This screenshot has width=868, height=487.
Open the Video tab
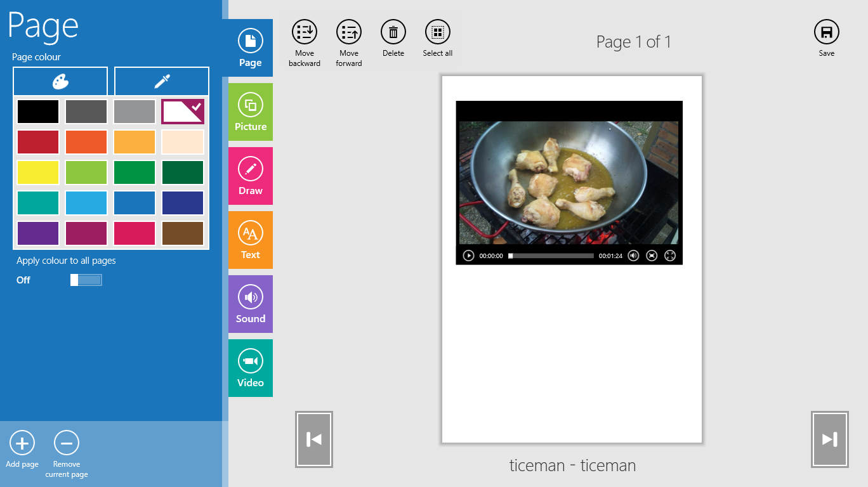point(251,368)
